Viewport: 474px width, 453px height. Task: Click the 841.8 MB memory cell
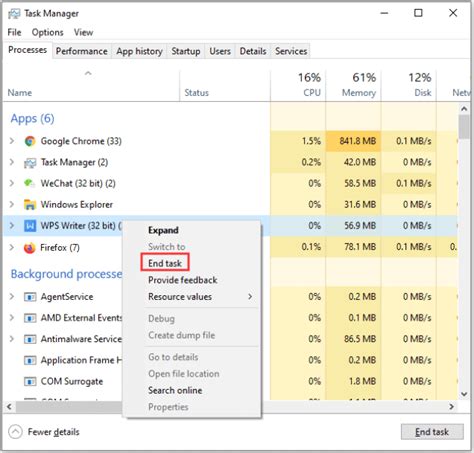click(x=353, y=141)
